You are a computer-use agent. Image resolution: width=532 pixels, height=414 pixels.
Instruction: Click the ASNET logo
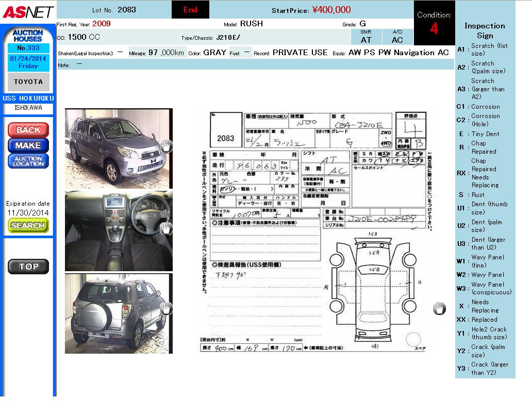(27, 11)
